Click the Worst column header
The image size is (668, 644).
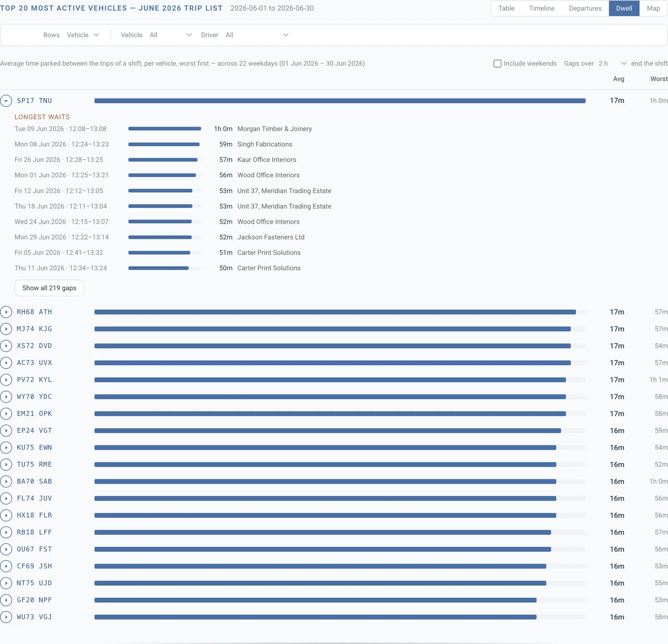coord(659,79)
